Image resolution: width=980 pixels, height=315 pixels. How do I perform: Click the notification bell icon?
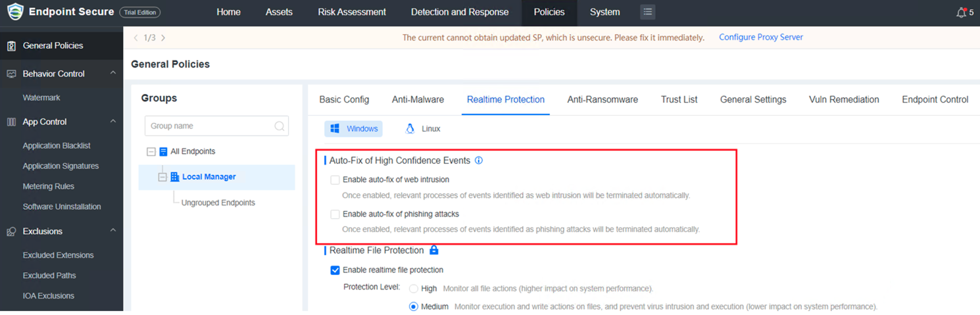coord(962,12)
